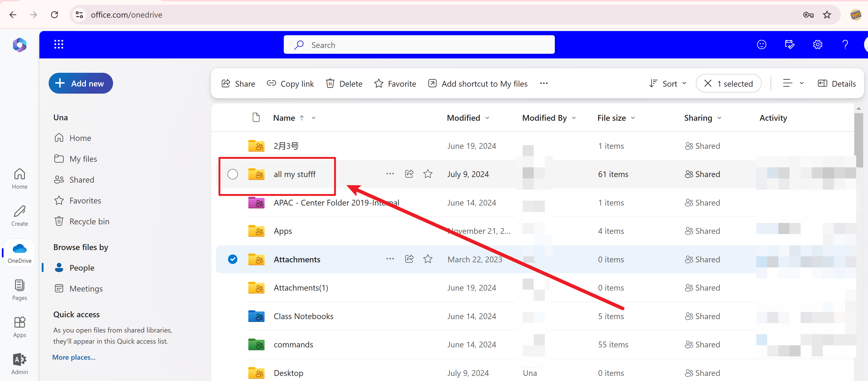The width and height of the screenshot is (868, 381).
Task: Open My files in navigation
Action: [x=76, y=159]
